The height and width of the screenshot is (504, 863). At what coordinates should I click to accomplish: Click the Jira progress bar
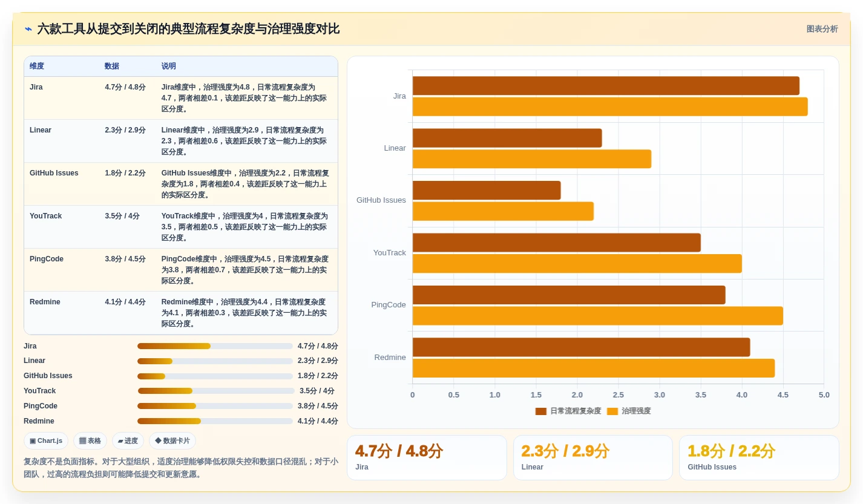[x=215, y=346]
